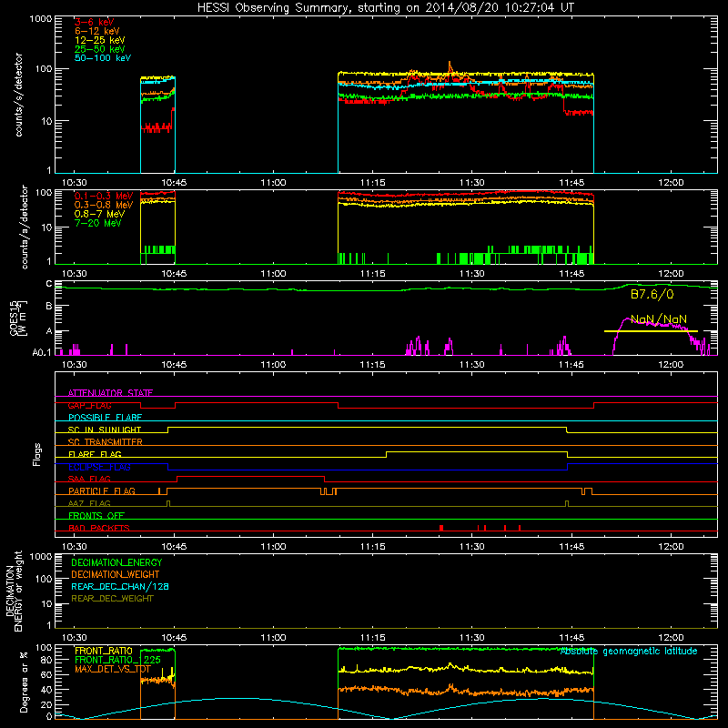The width and height of the screenshot is (728, 728).
Task: Click the REAR_DEC_WEIGHT legend label
Action: tap(112, 599)
